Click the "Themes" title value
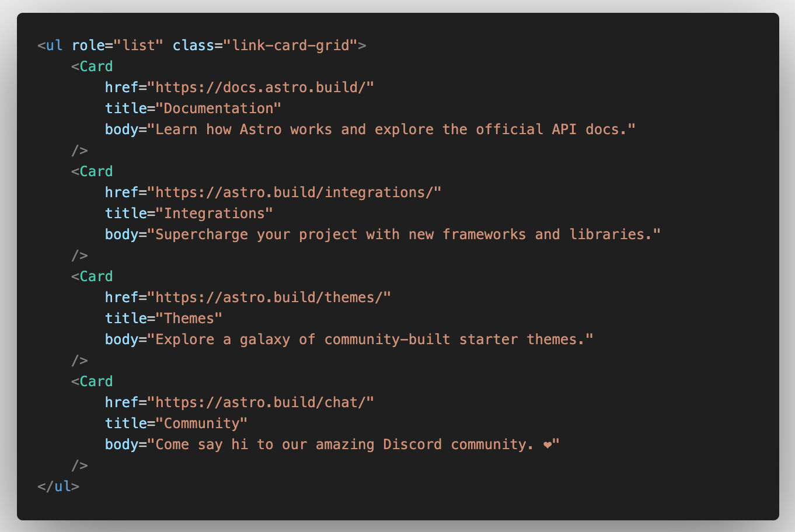This screenshot has width=795, height=532. [x=189, y=318]
